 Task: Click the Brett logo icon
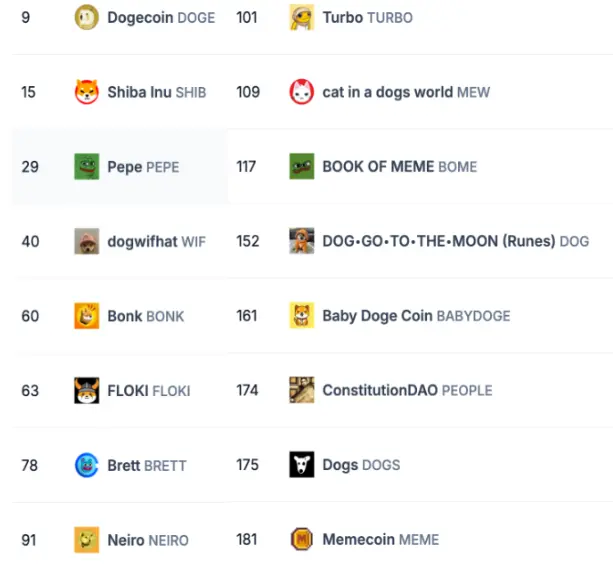pos(87,465)
